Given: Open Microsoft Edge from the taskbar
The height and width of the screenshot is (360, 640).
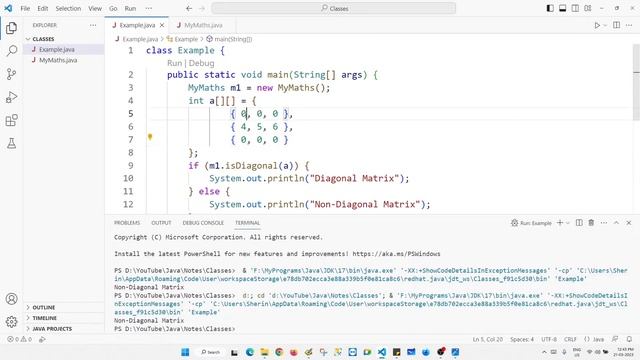Looking at the screenshot, I should click(x=250, y=352).
